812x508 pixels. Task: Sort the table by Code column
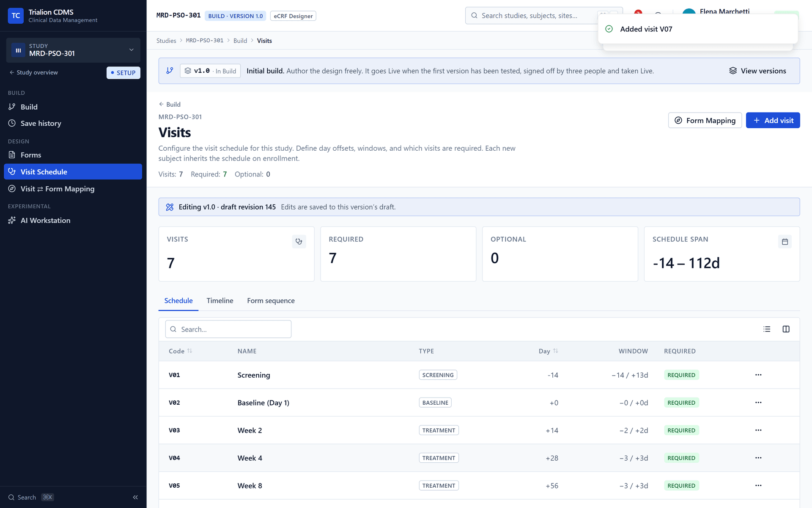coord(181,351)
